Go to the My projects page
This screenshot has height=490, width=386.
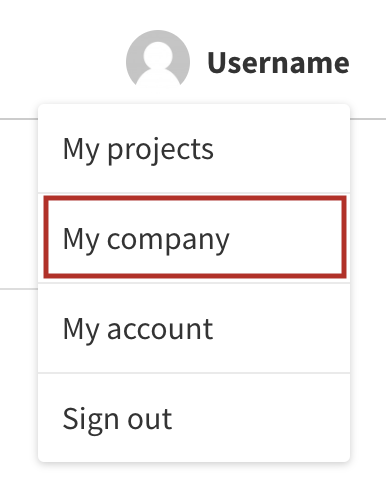194,149
